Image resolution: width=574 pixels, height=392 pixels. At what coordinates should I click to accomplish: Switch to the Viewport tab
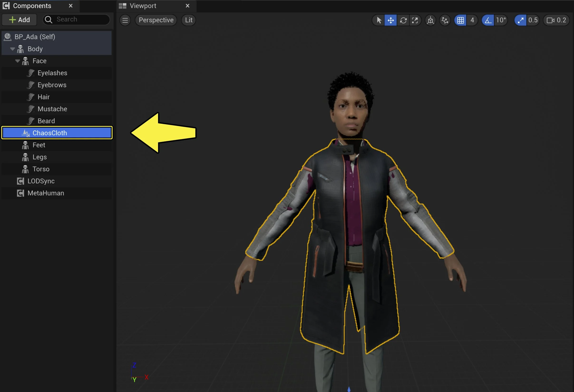(143, 6)
